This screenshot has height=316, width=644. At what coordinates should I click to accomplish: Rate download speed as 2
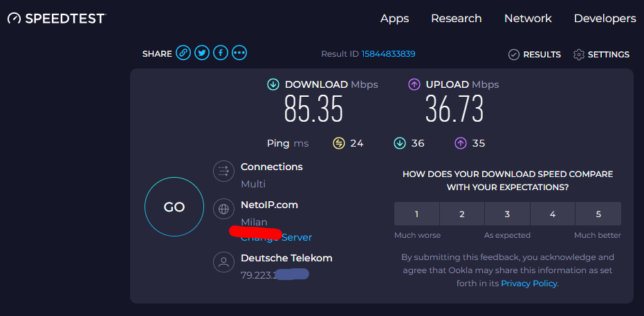click(462, 214)
